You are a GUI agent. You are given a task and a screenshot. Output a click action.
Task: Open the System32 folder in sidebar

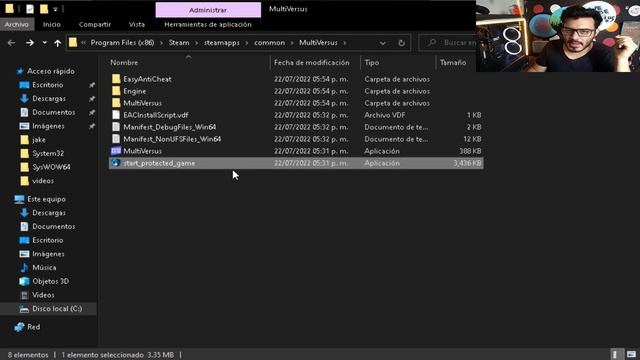coord(48,153)
